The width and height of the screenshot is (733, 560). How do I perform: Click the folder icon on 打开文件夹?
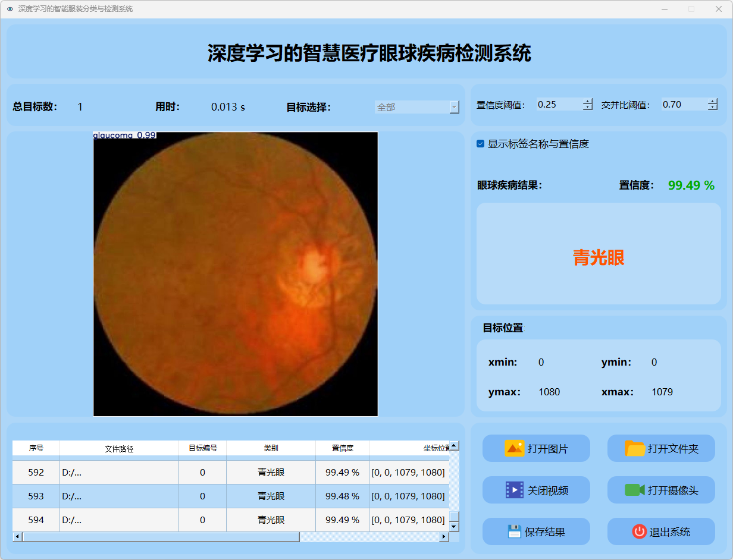tap(635, 448)
